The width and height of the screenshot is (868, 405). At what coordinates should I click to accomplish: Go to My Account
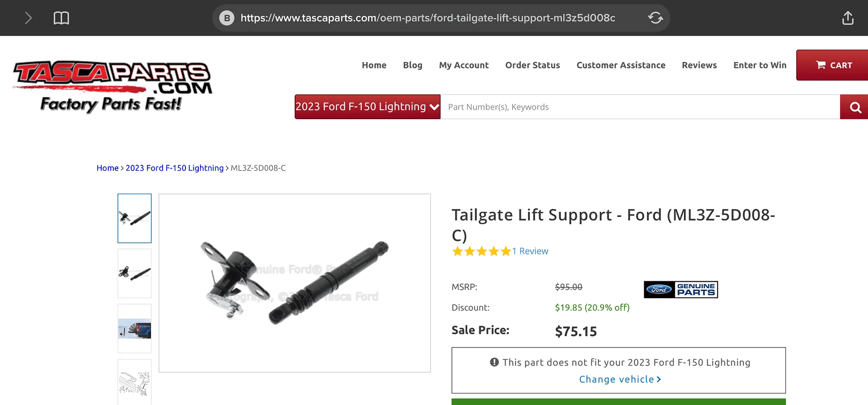click(464, 65)
